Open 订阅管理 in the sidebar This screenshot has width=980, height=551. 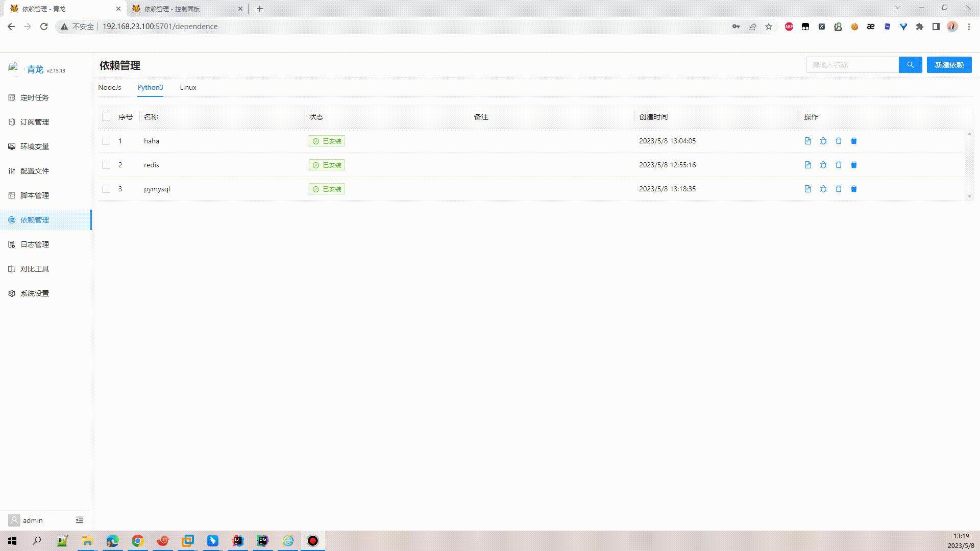click(46, 122)
